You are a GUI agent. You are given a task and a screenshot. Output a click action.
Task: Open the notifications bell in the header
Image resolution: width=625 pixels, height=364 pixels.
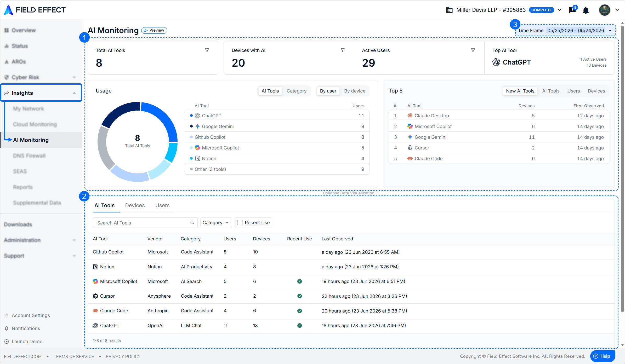coord(586,10)
